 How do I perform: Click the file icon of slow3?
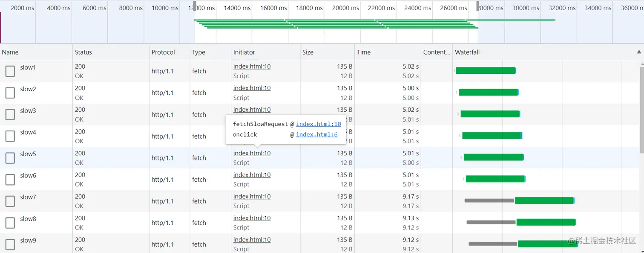[x=10, y=114]
